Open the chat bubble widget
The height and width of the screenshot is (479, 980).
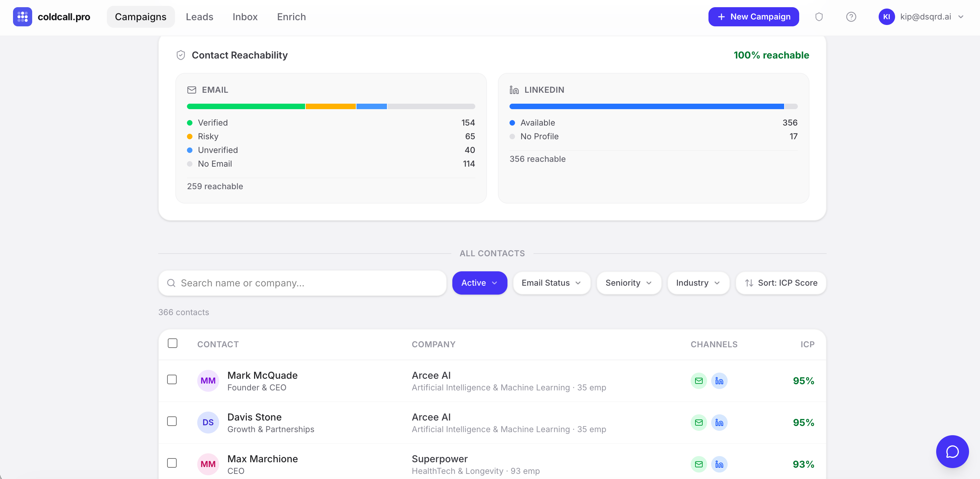(952, 451)
